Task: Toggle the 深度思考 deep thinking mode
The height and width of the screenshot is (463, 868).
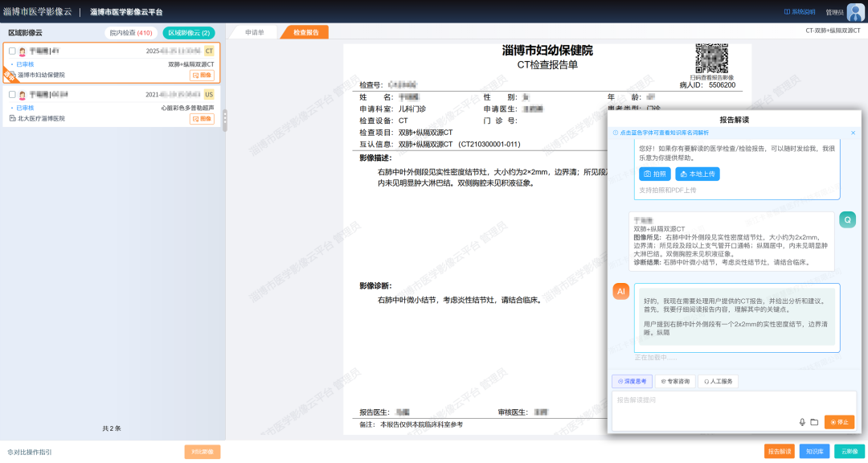Action: pos(631,382)
